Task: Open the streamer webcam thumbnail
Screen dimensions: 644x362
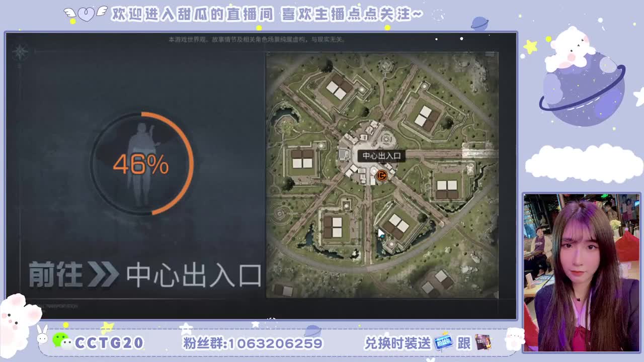Action: 581,273
